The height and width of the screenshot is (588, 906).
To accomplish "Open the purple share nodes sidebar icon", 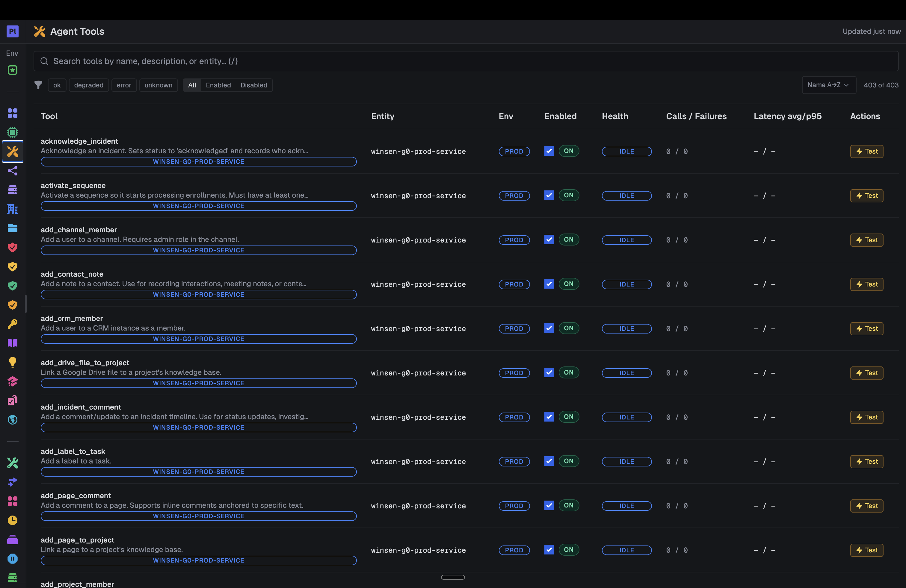I will (x=13, y=170).
